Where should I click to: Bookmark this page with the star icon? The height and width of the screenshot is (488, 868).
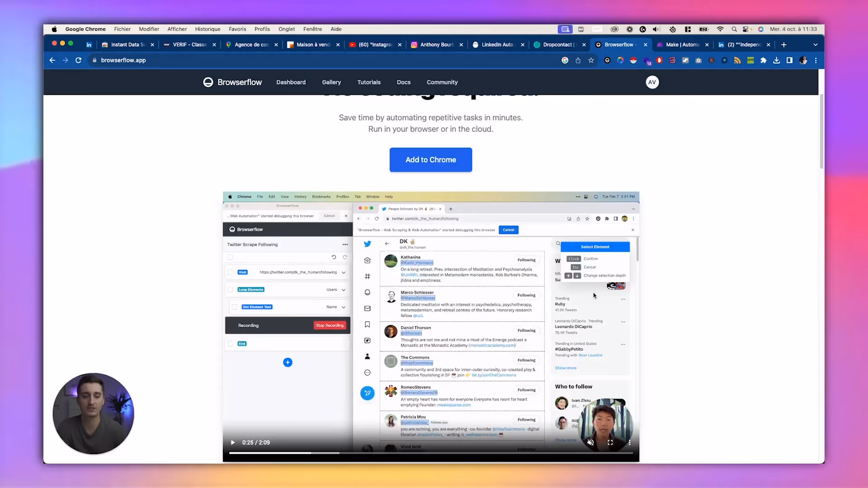[x=591, y=60]
